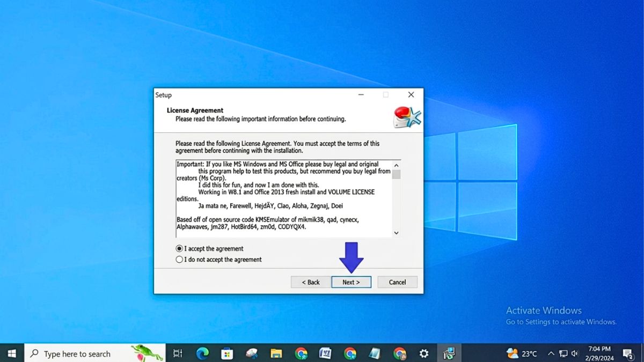Open the volume tray icon
This screenshot has width=644, height=362.
[575, 353]
